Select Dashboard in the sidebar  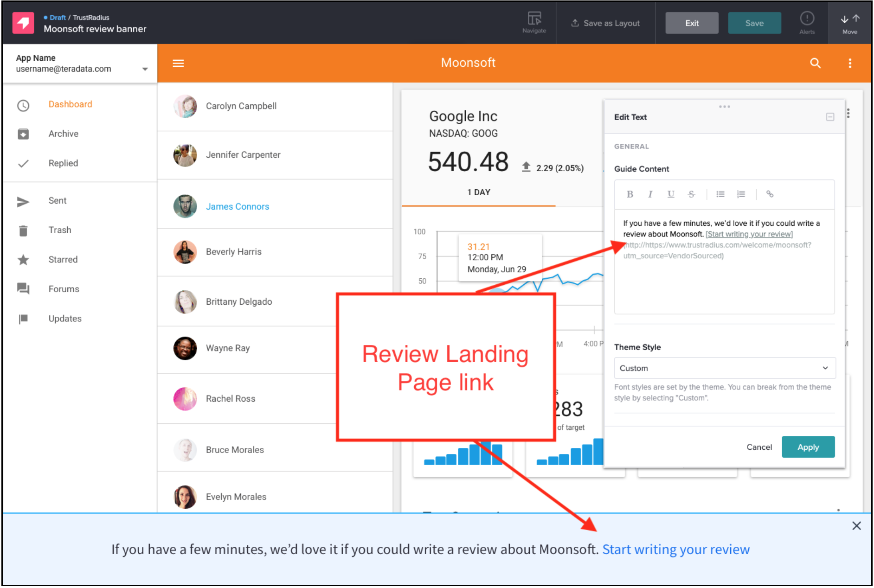[70, 104]
